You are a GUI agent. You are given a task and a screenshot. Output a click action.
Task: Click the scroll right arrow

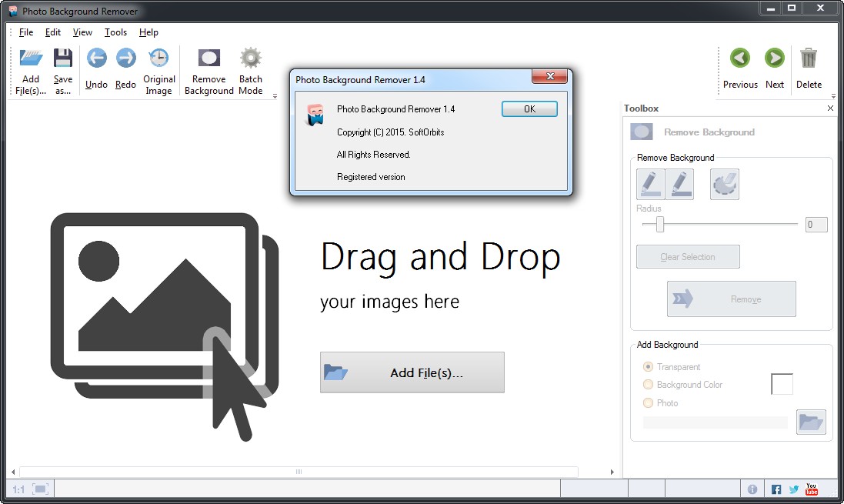click(x=612, y=472)
